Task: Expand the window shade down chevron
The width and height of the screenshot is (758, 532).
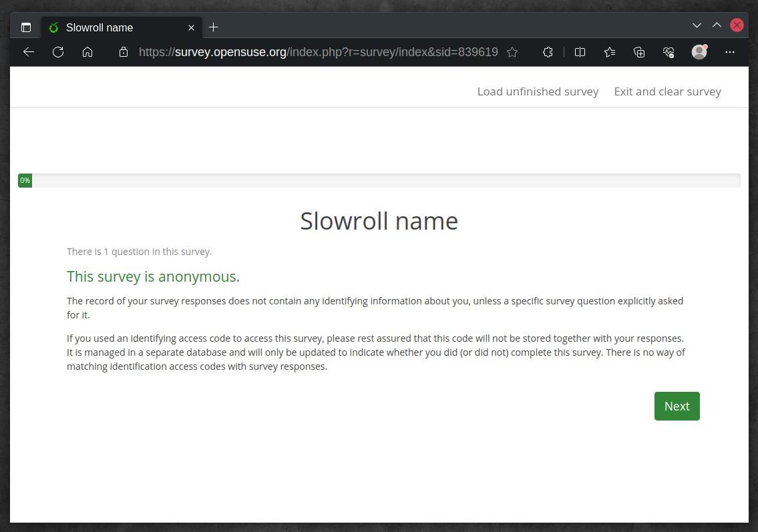Action: point(697,25)
